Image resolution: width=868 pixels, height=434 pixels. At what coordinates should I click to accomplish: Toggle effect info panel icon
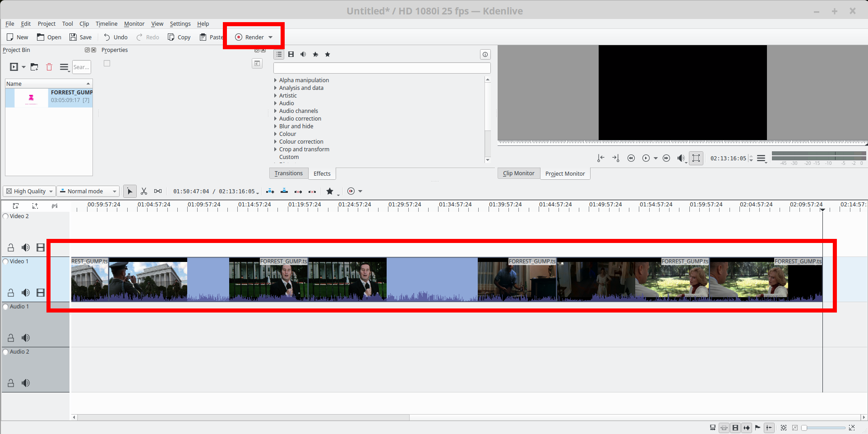[485, 55]
